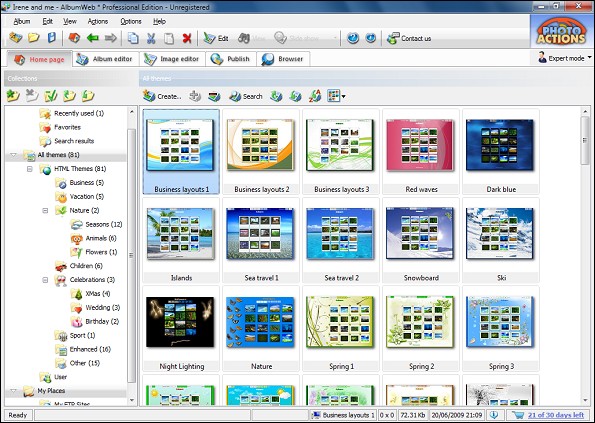Click the grey plus add theme icon
Viewport: 595px width, 423px height.
click(x=195, y=96)
